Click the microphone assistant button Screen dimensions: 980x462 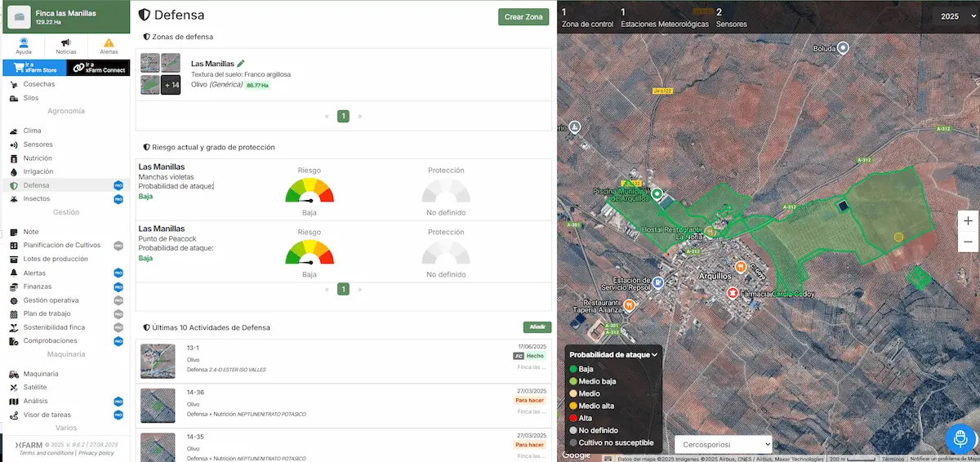(x=960, y=438)
